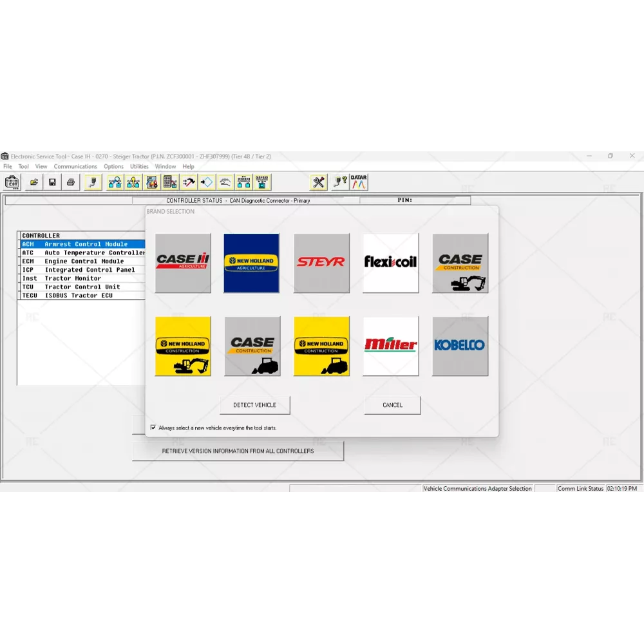
Task: Open the Communications menu
Action: point(75,167)
